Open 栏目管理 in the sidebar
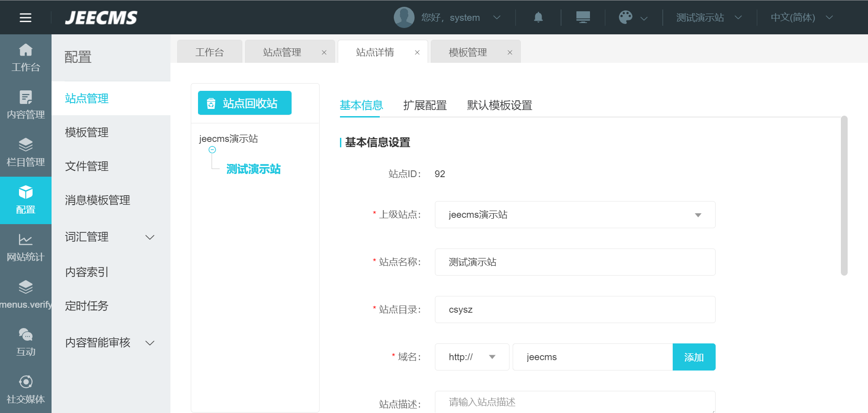 [26, 152]
